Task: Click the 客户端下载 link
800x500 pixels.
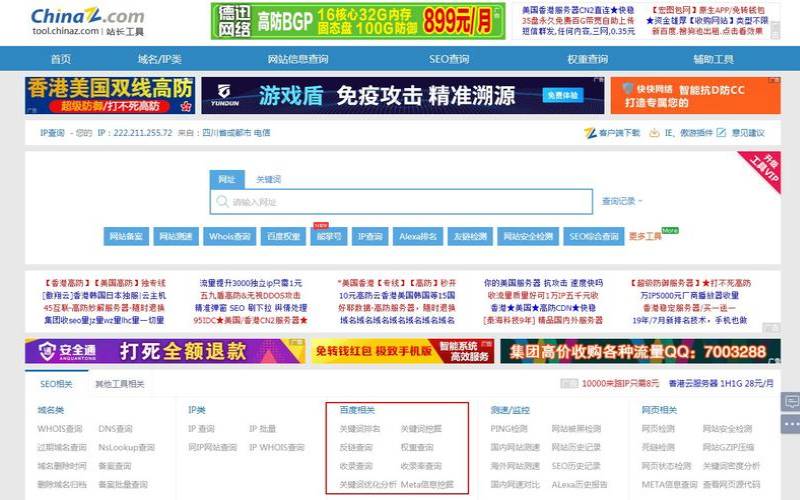Action: click(619, 133)
